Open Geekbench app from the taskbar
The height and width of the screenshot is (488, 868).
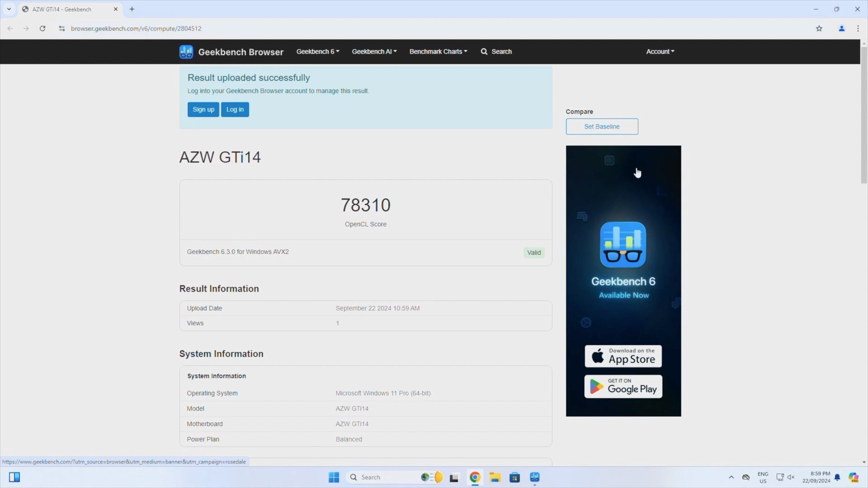click(534, 477)
